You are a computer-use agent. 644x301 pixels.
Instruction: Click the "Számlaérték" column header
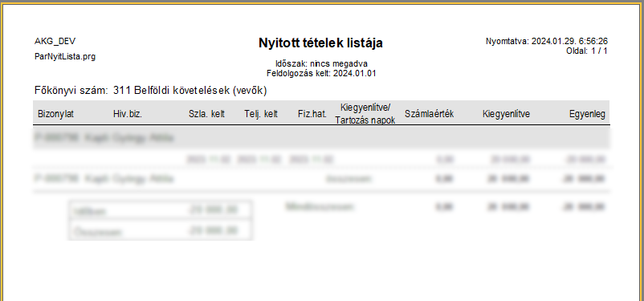429,114
